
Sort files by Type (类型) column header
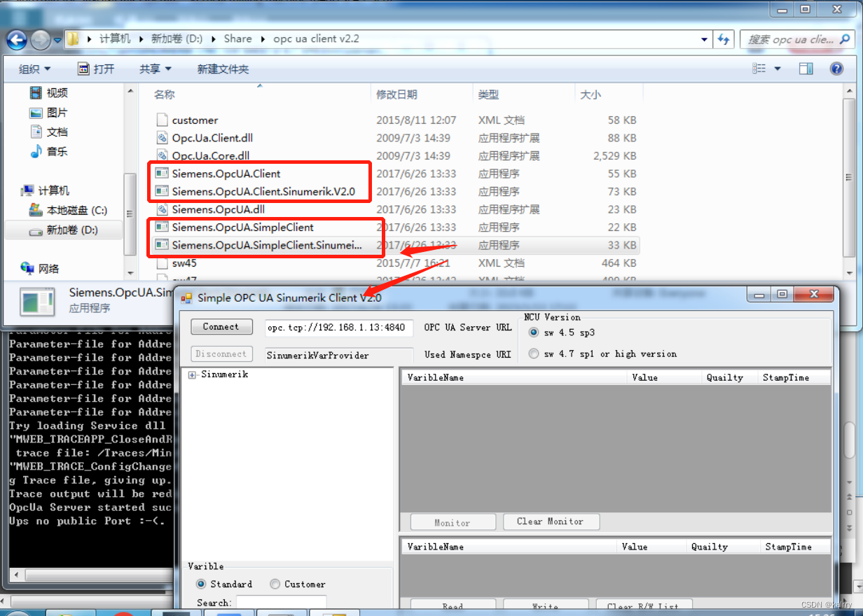pyautogui.click(x=488, y=94)
